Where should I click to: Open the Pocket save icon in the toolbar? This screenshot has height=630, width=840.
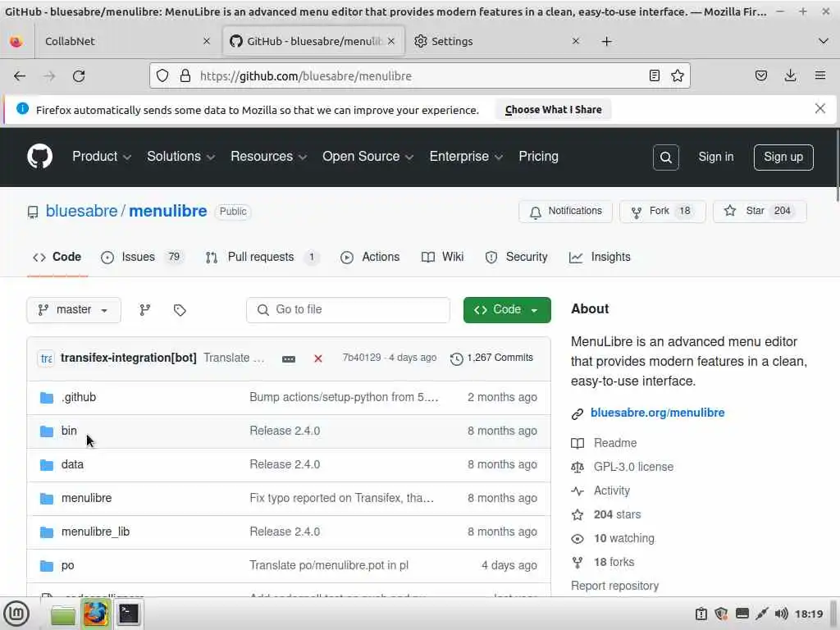760,76
